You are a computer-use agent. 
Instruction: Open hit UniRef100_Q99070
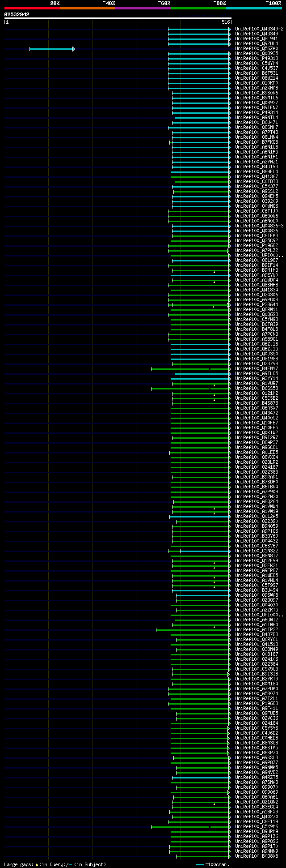click(x=257, y=787)
